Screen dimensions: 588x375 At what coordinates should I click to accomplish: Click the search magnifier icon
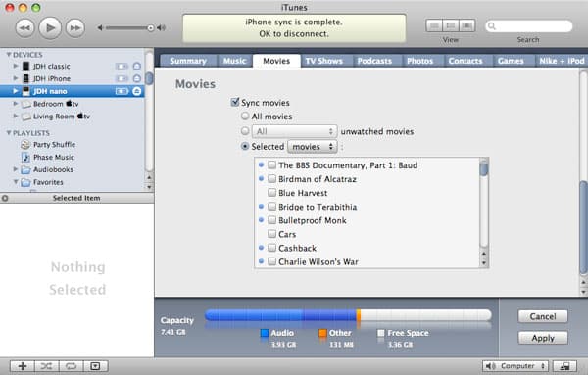tap(492, 26)
